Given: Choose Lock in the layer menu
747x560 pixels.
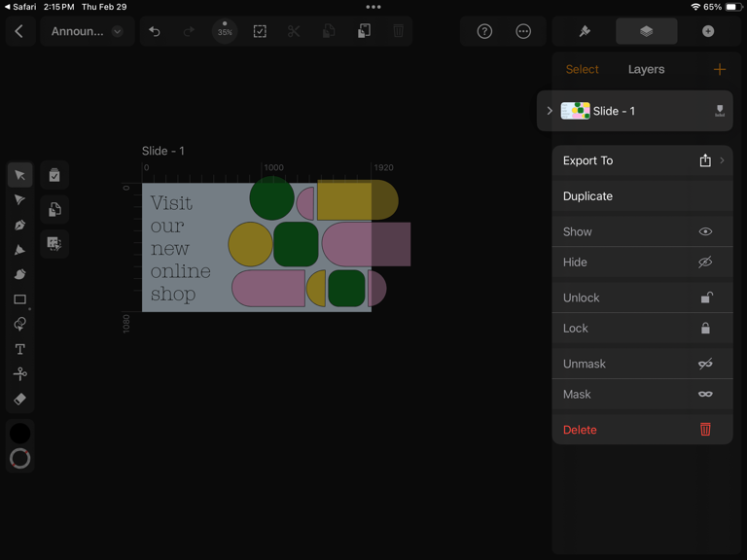Looking at the screenshot, I should pyautogui.click(x=642, y=329).
